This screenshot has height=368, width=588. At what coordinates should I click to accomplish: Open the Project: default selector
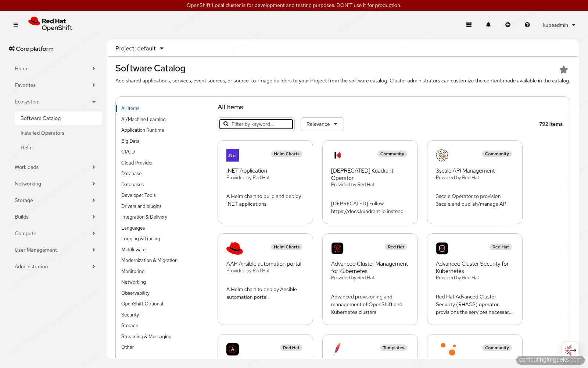click(x=139, y=49)
